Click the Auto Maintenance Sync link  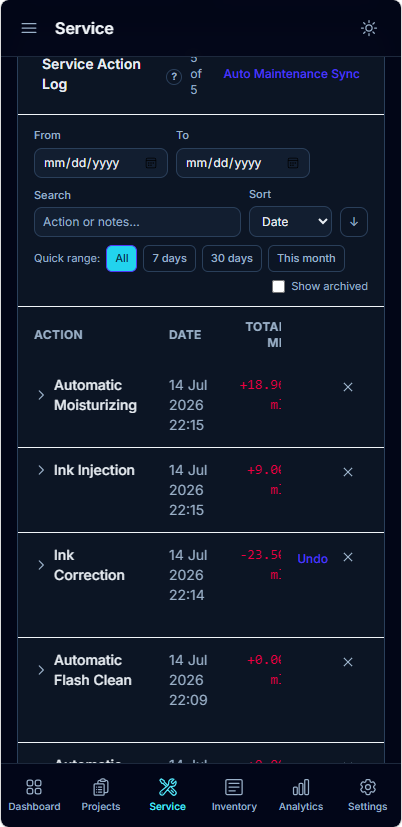pos(291,74)
